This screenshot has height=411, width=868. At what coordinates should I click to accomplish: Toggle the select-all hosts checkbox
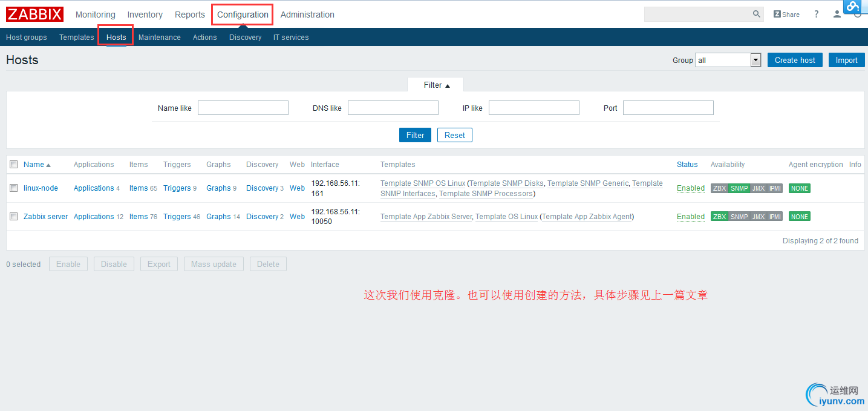click(x=14, y=165)
